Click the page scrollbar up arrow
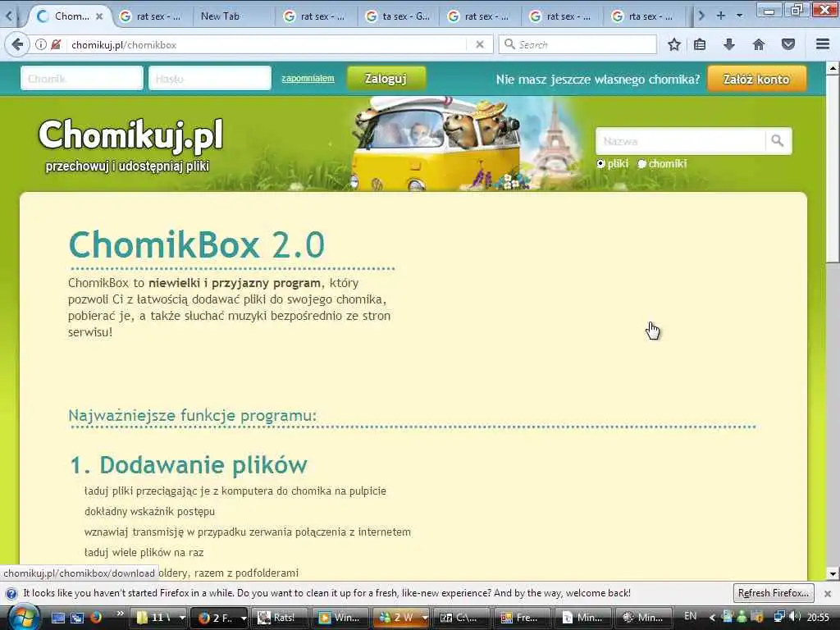 point(832,69)
